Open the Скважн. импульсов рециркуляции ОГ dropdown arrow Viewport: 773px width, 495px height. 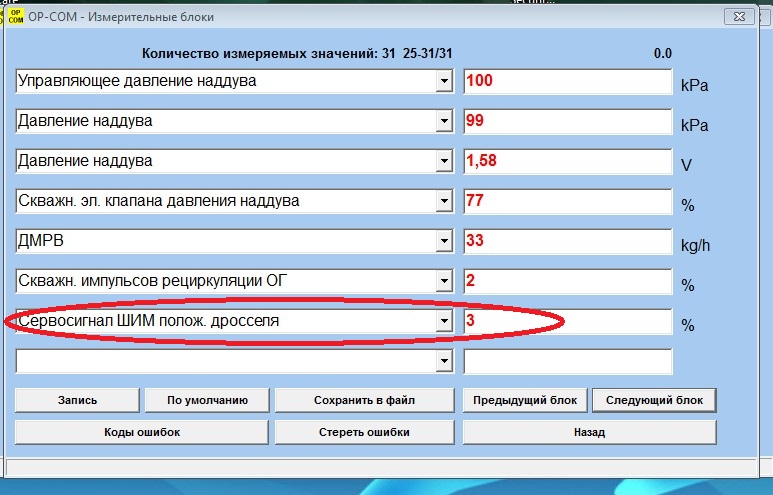pos(444,281)
